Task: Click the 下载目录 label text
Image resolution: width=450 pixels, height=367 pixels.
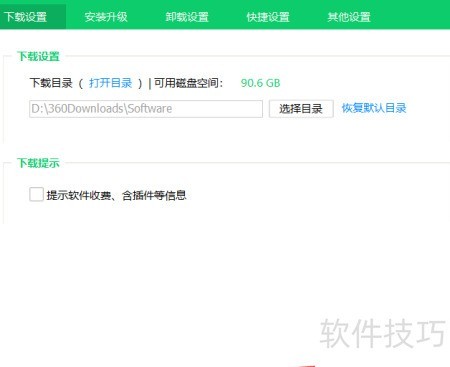Action: [51, 83]
